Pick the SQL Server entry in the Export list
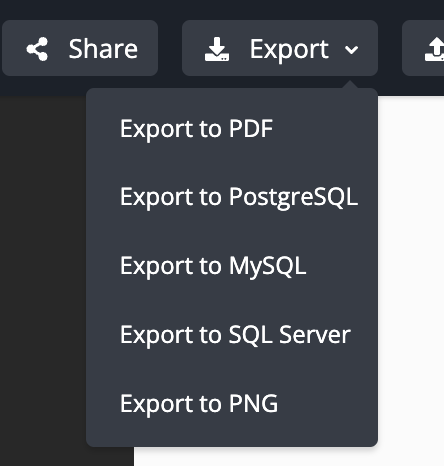 point(235,335)
